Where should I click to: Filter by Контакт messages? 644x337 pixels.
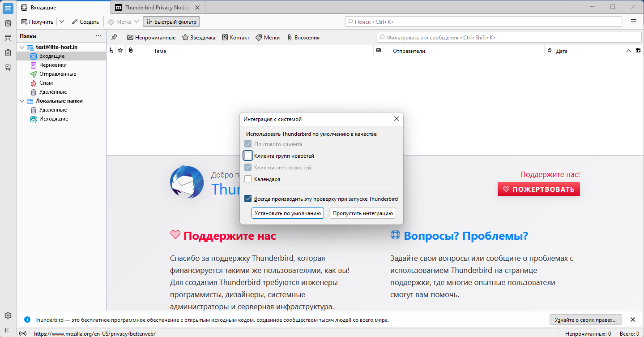tap(236, 38)
